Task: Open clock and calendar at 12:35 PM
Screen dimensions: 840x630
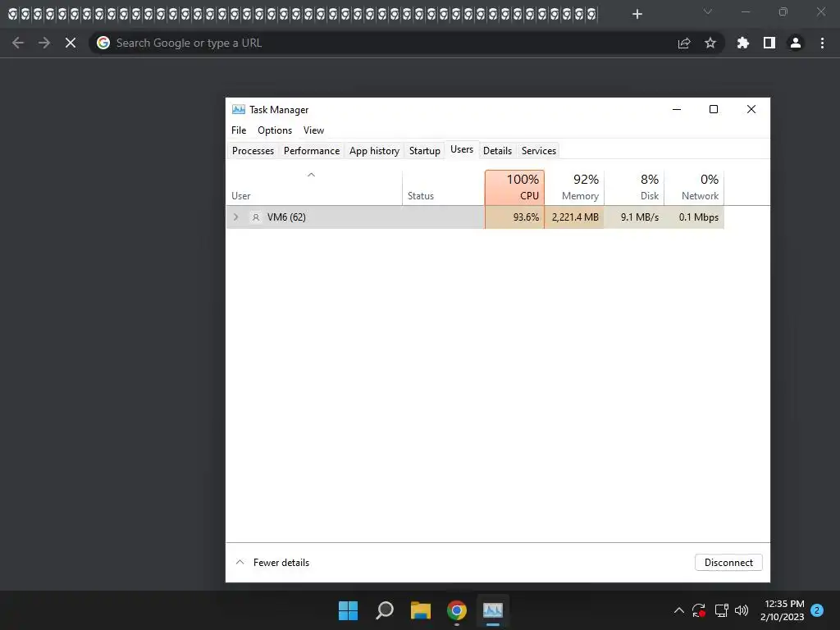Action: (x=783, y=610)
